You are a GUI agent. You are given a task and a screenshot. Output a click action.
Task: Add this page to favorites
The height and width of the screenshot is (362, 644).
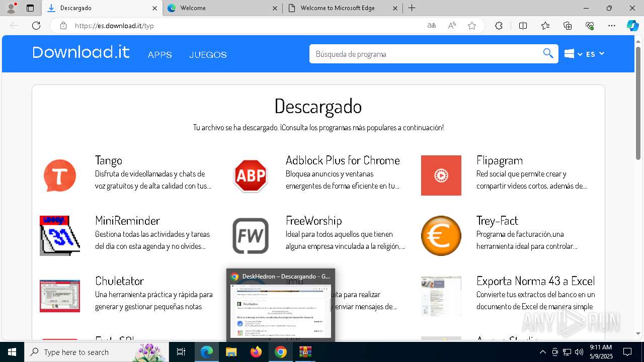tap(472, 26)
